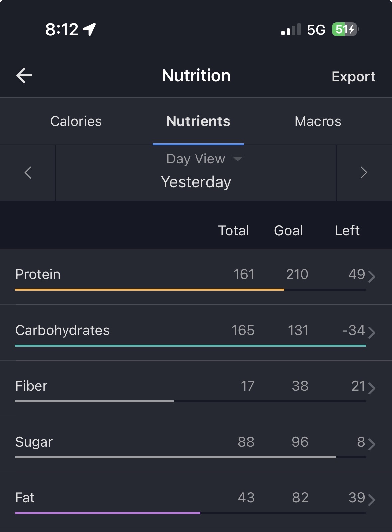Screen dimensions: 392x532
Task: Tap the Export button
Action: point(353,77)
